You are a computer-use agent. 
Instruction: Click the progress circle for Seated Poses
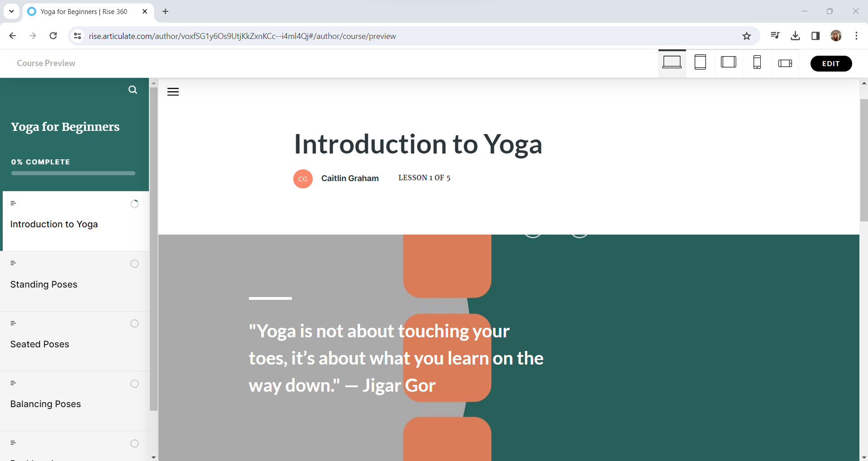[x=134, y=323]
